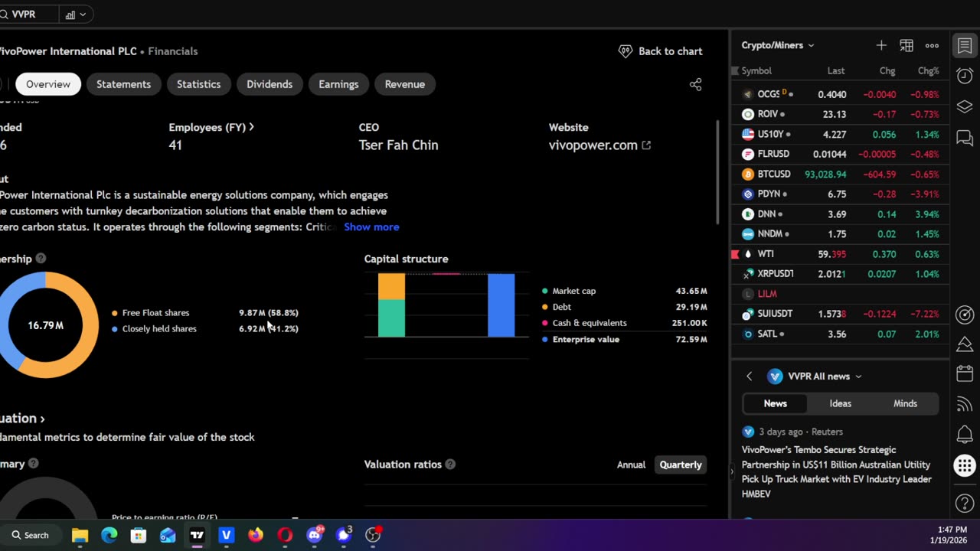Go back with the news arrow icon
Image resolution: width=980 pixels, height=551 pixels.
tap(750, 377)
